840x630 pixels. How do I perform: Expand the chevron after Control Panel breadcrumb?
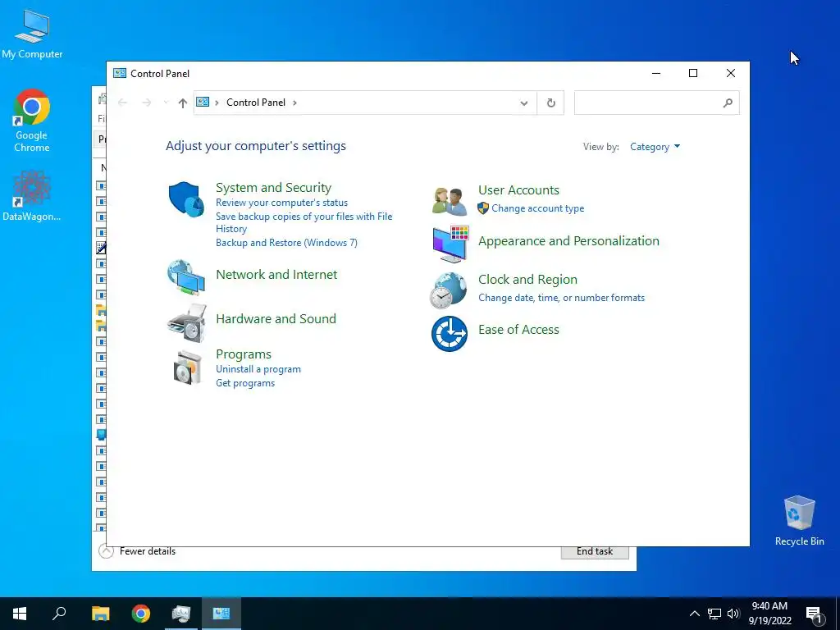point(294,103)
